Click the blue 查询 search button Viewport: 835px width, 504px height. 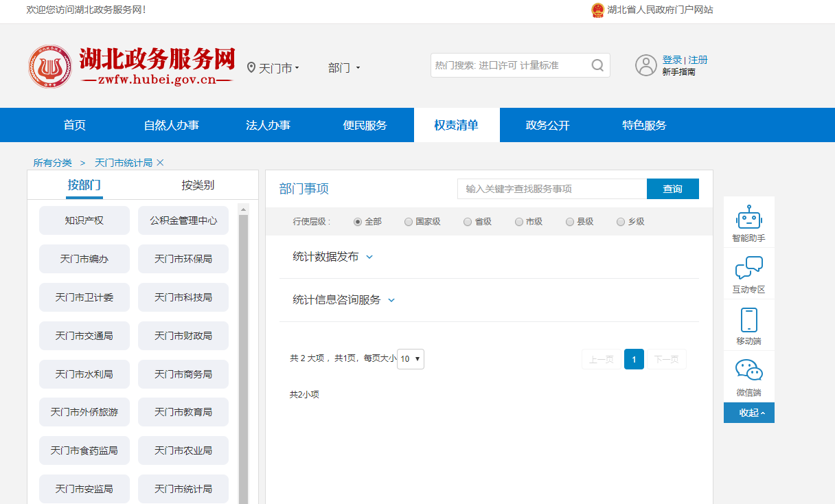click(672, 189)
